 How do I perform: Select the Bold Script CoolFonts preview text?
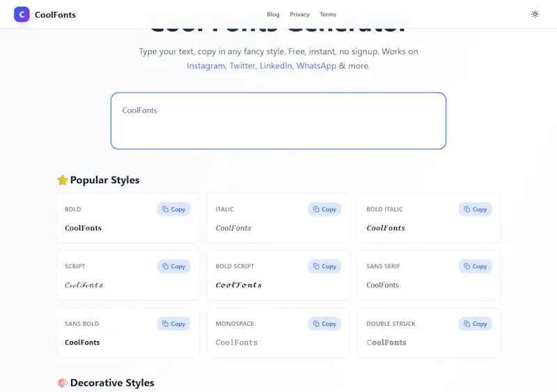[x=239, y=285]
